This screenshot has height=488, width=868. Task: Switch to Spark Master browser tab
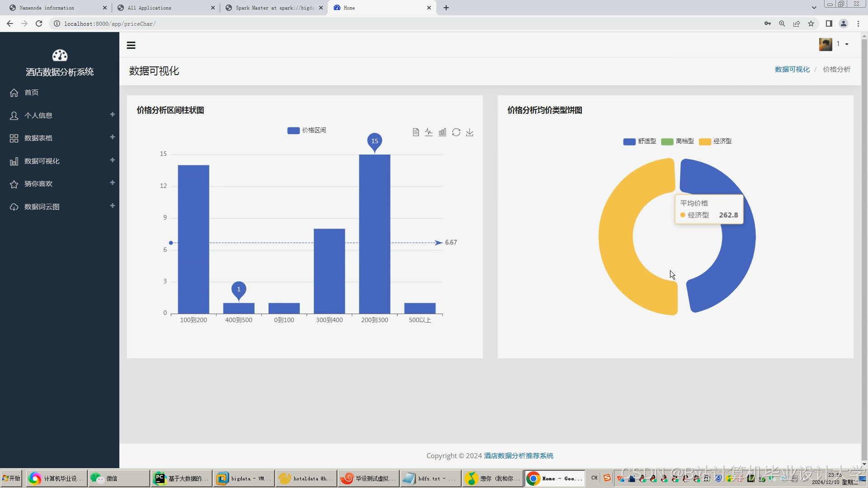(274, 8)
